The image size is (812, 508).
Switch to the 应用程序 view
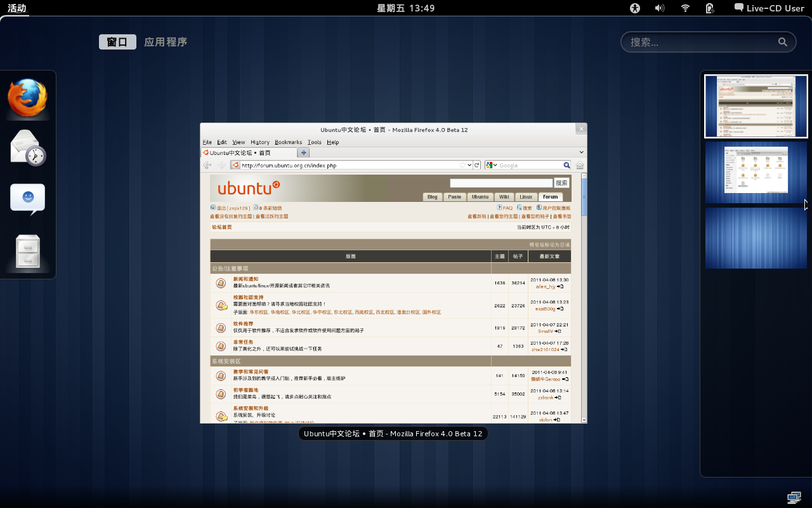pyautogui.click(x=166, y=42)
